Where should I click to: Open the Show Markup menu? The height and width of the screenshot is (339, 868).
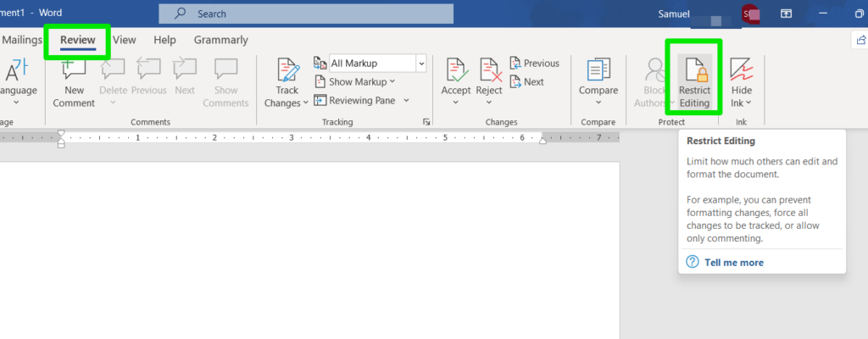(355, 81)
